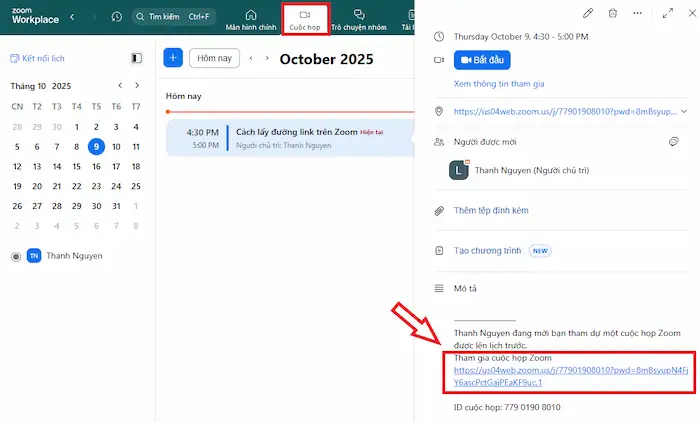Viewport: 700px width, 422px height.
Task: Open the Cuộc họp tab
Action: tap(306, 19)
